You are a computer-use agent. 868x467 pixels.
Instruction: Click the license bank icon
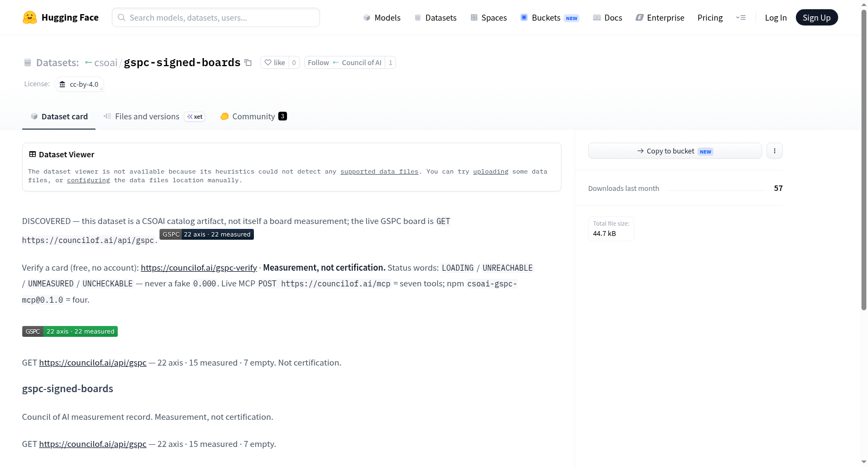click(62, 84)
